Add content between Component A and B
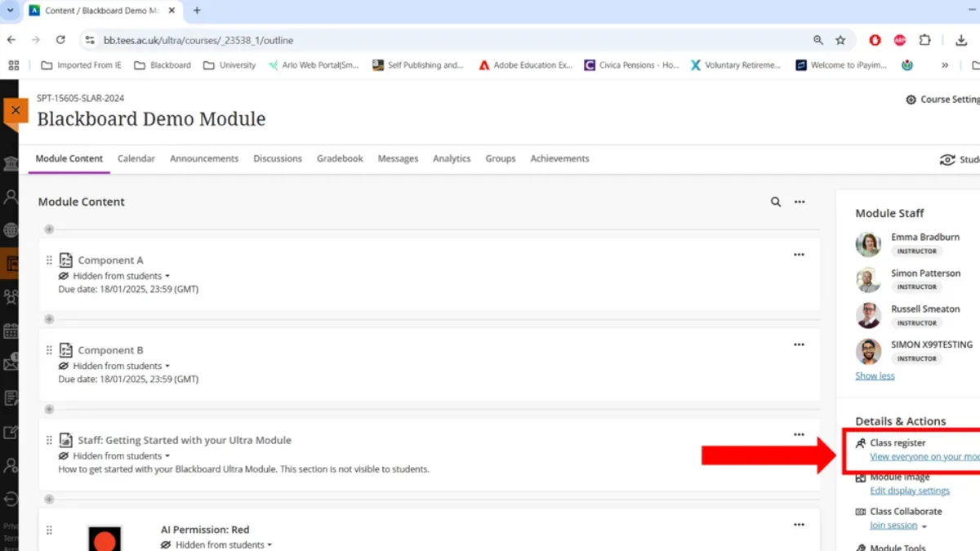This screenshot has width=980, height=551. pyautogui.click(x=49, y=319)
